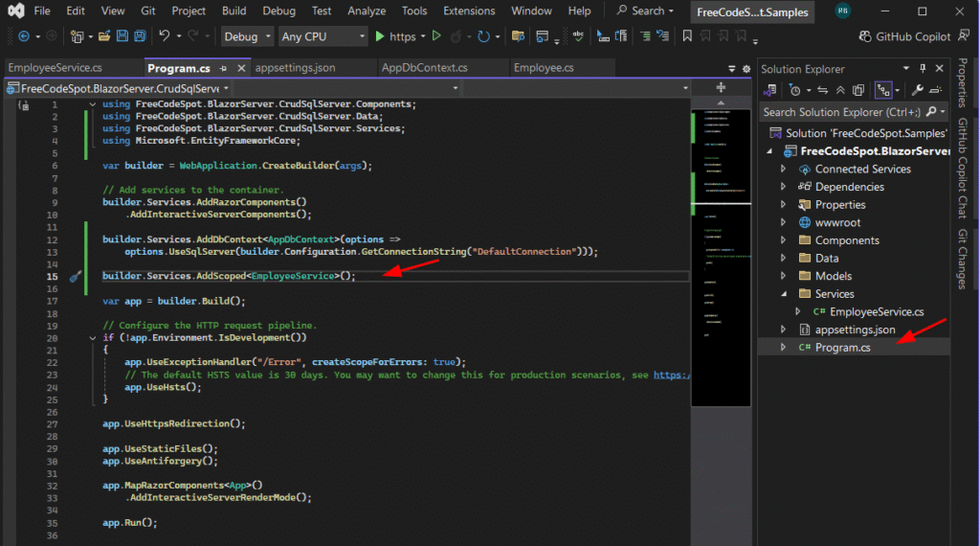Open Properties wrench icon in Solution Explorer
Image resolution: width=980 pixels, height=546 pixels.
tap(917, 90)
